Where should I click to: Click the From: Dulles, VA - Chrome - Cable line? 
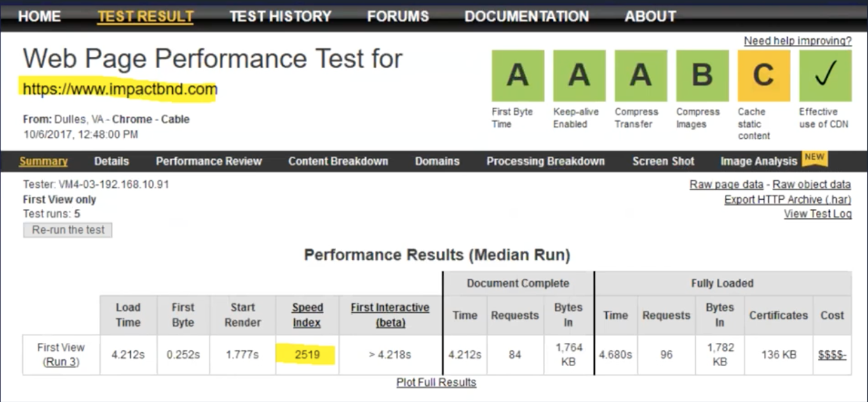click(x=106, y=119)
